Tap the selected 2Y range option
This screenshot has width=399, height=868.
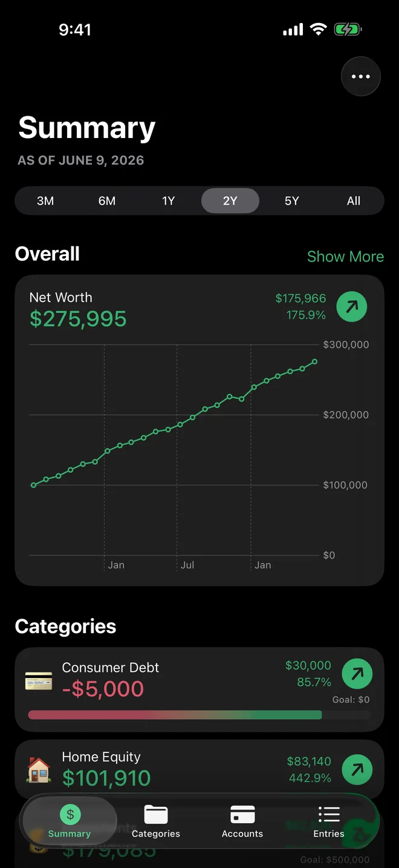(x=230, y=201)
